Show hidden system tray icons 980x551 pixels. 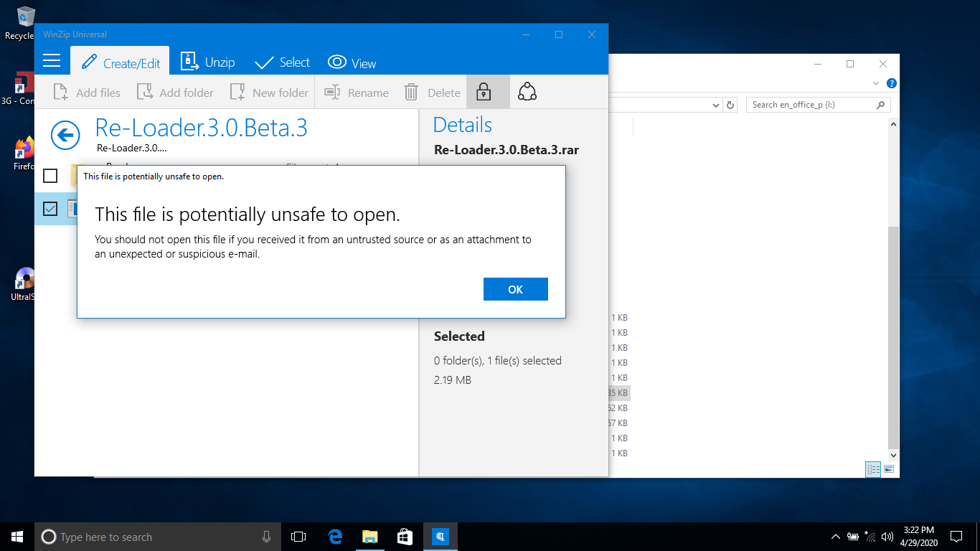(835, 537)
